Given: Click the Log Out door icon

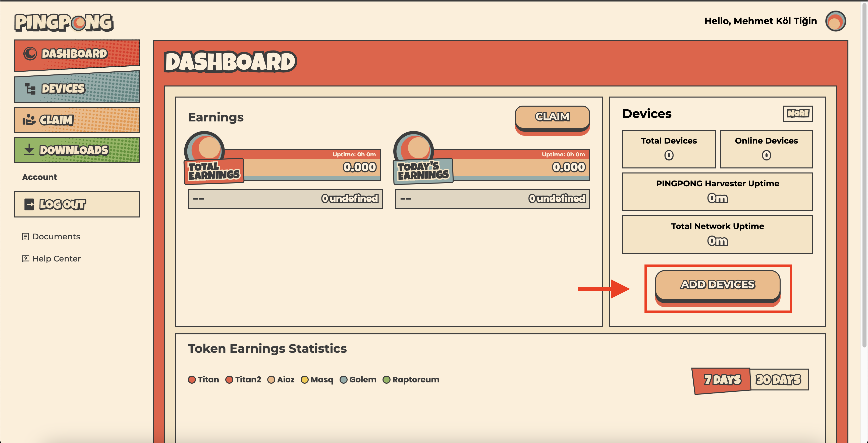Looking at the screenshot, I should pos(29,204).
